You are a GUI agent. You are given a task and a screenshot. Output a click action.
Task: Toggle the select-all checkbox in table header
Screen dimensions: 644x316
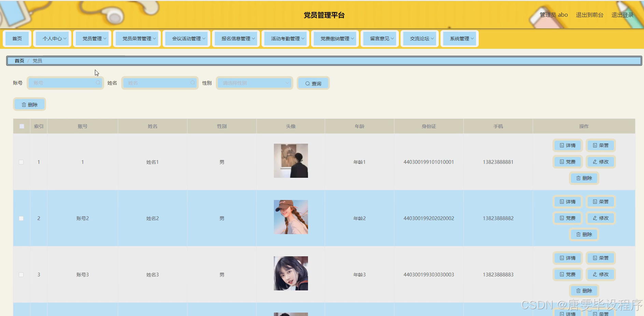tap(22, 126)
